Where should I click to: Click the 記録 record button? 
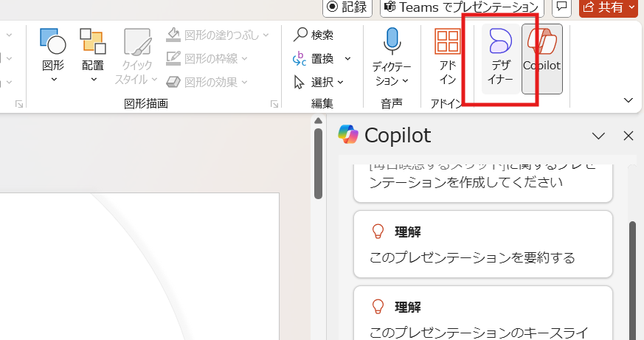[x=347, y=7]
